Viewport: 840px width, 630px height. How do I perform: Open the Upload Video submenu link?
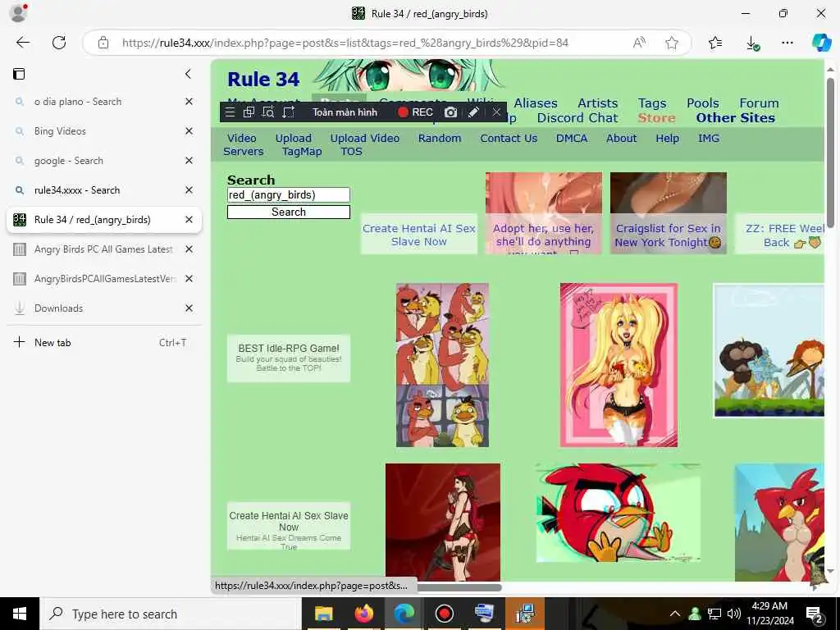[x=365, y=138]
